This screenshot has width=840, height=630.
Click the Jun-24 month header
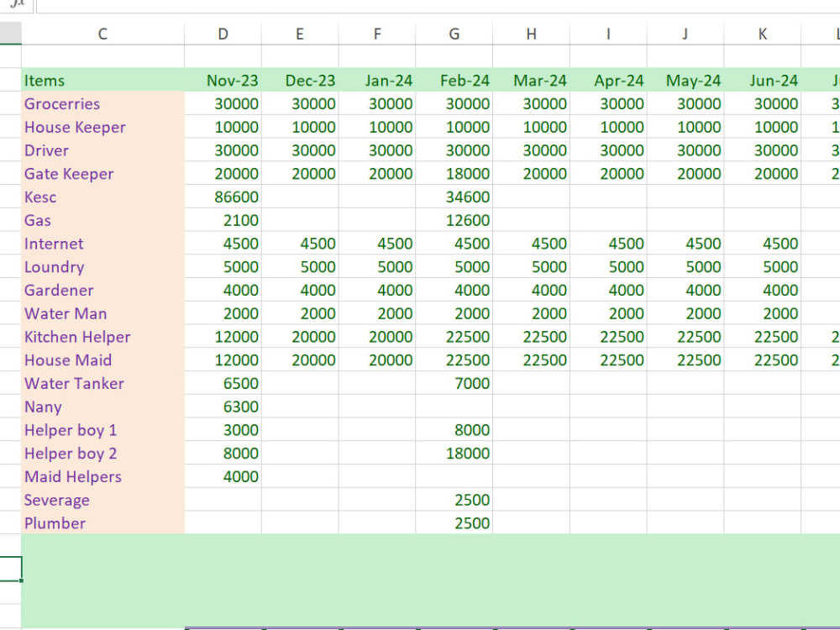(x=763, y=81)
